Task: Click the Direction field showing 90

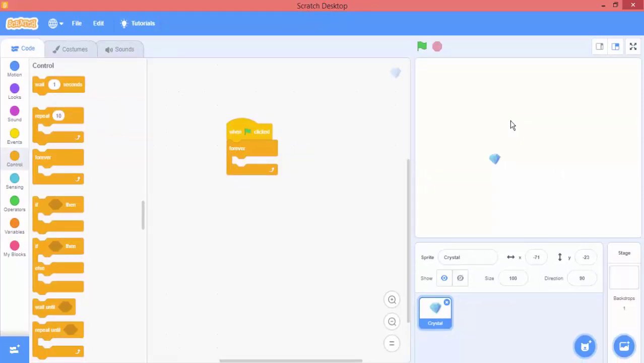Action: 582,278
